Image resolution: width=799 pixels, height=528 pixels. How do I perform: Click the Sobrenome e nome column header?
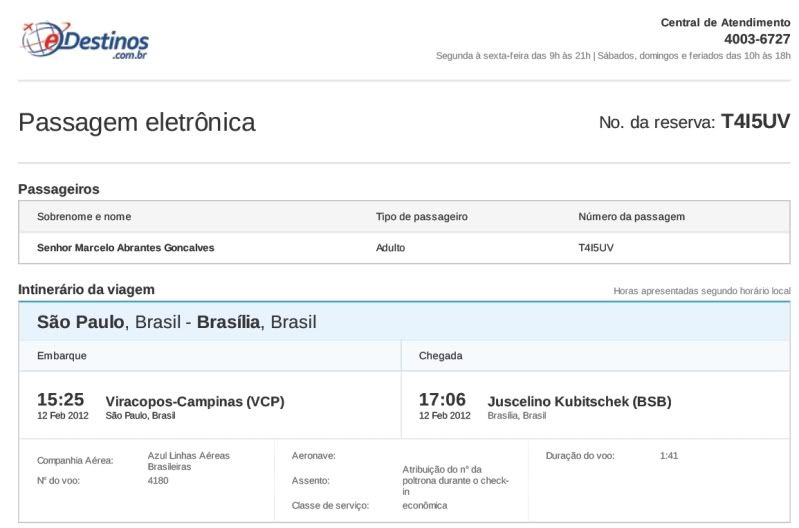point(84,217)
